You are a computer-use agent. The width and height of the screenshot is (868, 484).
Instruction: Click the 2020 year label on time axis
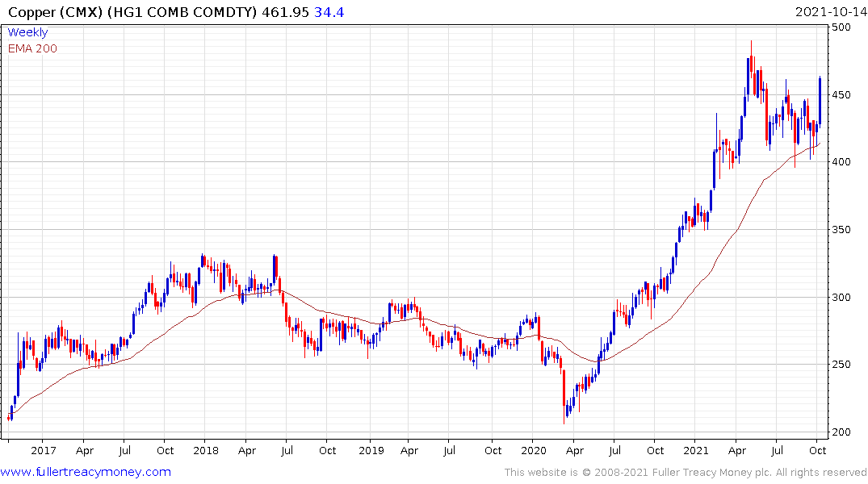tap(534, 450)
